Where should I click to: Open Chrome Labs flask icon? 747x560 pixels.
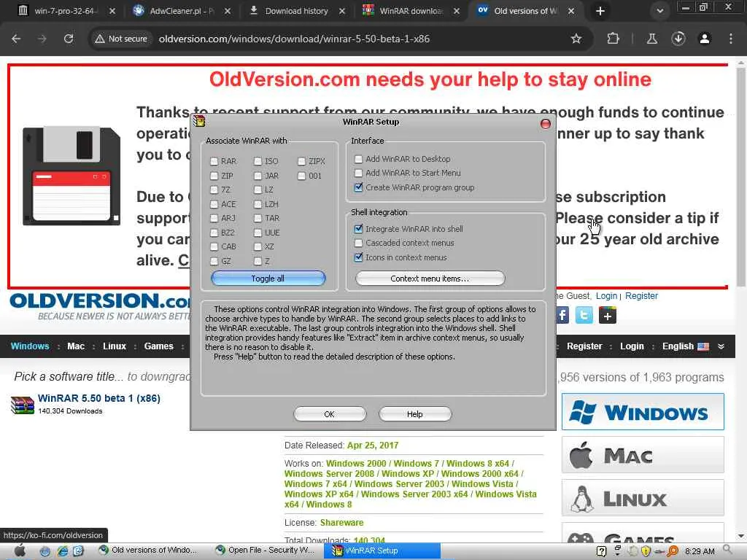coord(652,39)
